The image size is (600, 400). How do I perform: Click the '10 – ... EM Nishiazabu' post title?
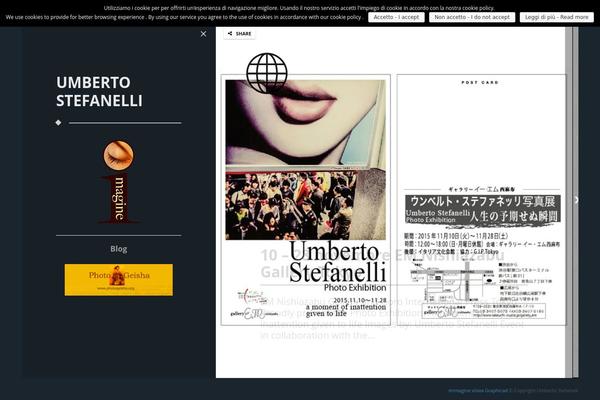tap(382, 263)
